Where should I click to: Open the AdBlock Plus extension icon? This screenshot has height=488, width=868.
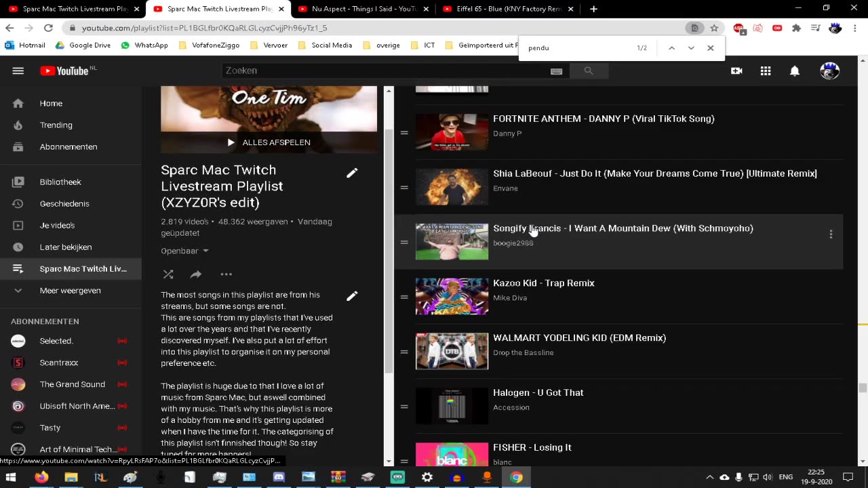738,28
